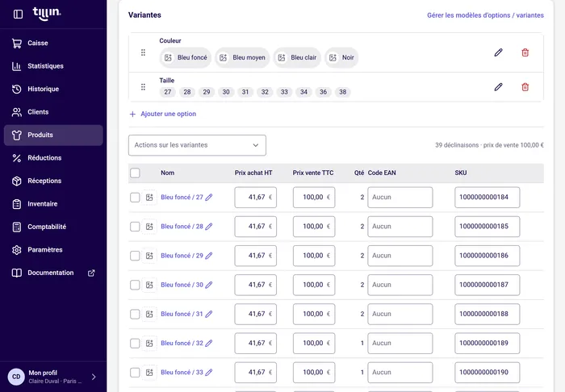Open Actions sur les variantes dropdown
The height and width of the screenshot is (392, 565).
(197, 145)
